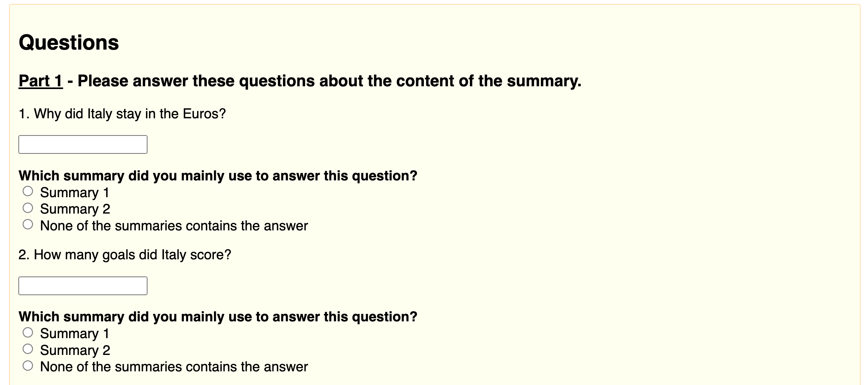Select Summary 1 for question 2

pos(28,332)
